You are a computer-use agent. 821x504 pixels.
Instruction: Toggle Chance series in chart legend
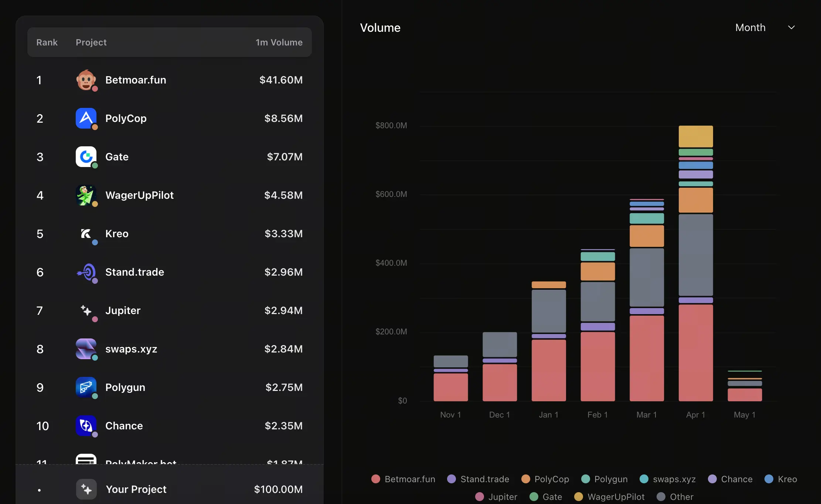click(730, 479)
